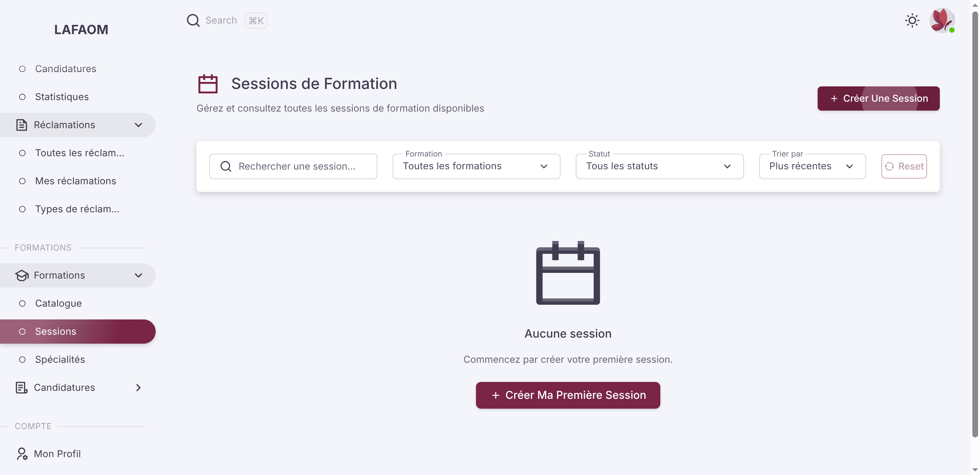980x475 pixels.
Task: Click the Sessions de Formation heading
Action: [x=314, y=84]
